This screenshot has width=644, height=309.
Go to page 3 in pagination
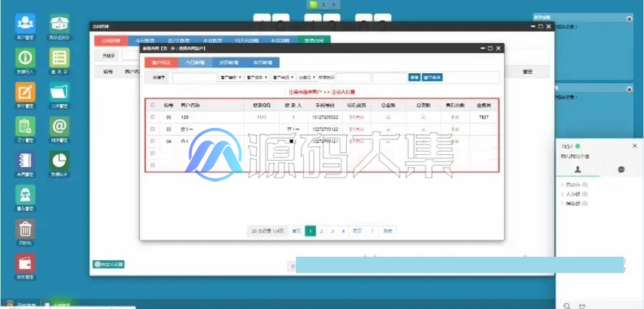click(332, 231)
